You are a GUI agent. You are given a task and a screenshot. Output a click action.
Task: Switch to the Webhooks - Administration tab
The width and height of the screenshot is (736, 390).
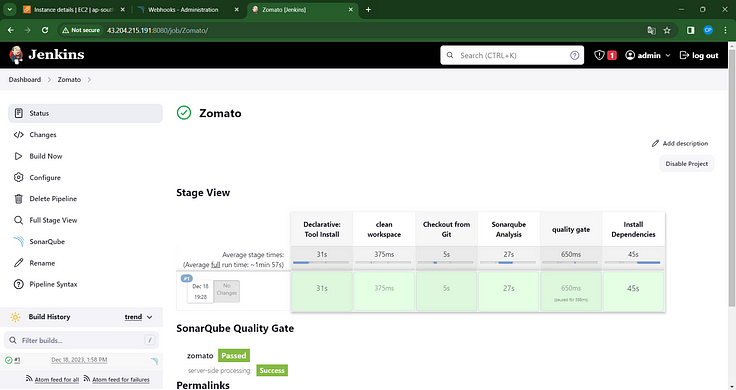(187, 9)
